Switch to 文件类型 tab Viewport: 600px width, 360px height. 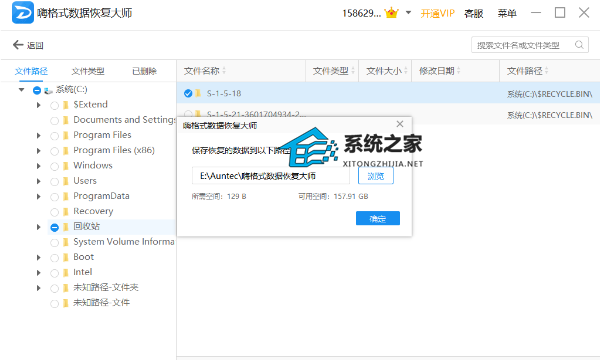(x=88, y=71)
